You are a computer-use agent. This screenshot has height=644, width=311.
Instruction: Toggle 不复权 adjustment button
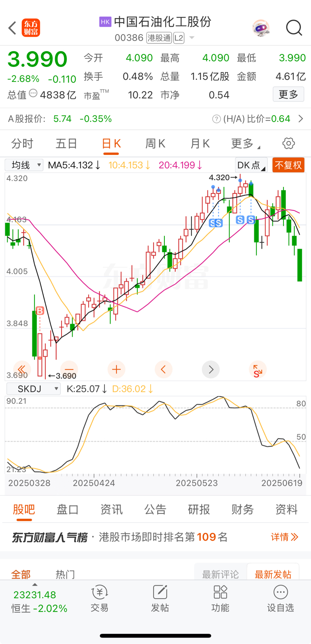(x=288, y=165)
